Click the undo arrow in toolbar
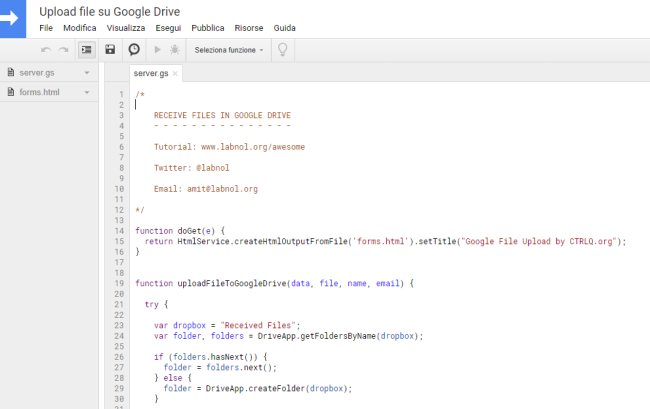This screenshot has height=409, width=650. [46, 49]
